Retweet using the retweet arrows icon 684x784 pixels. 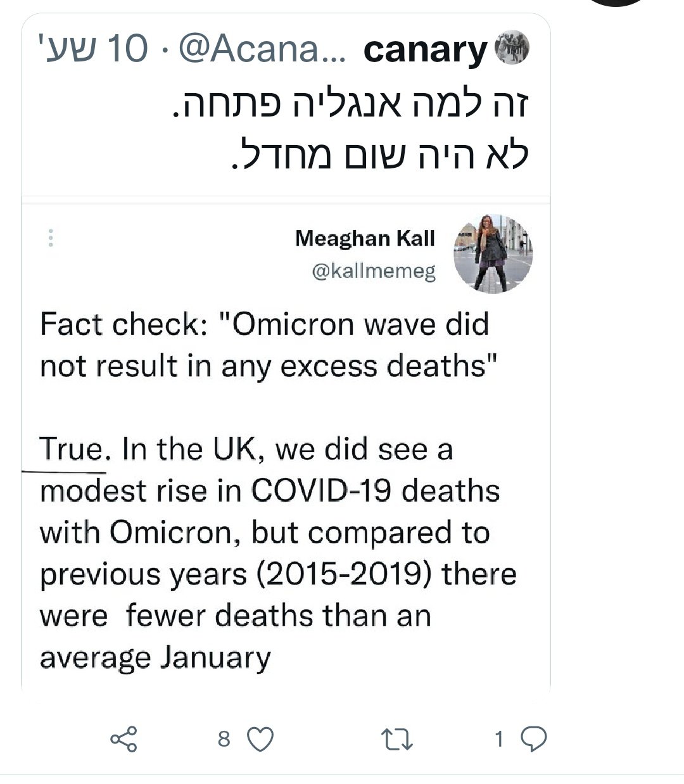(397, 739)
